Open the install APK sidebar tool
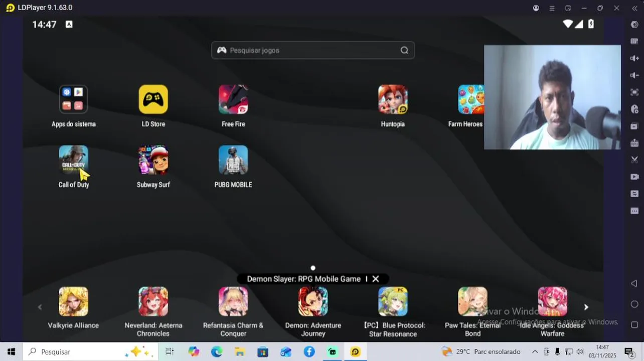 (x=634, y=143)
